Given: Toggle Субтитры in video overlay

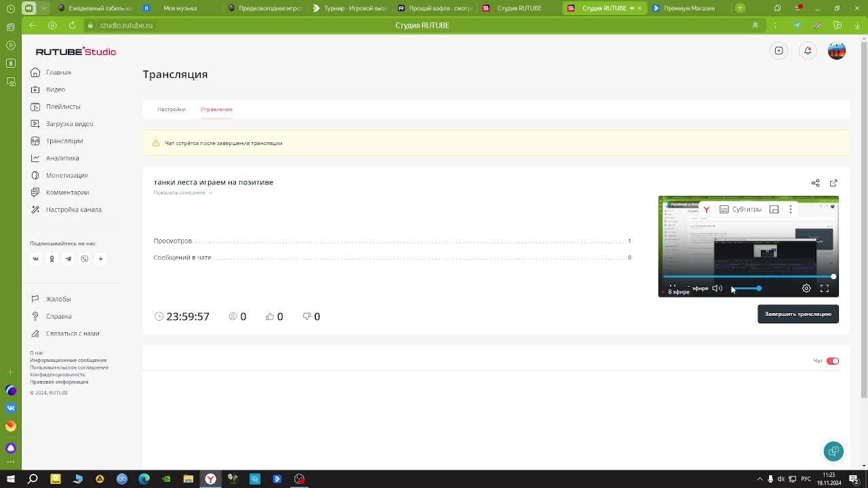Looking at the screenshot, I should click(x=741, y=209).
